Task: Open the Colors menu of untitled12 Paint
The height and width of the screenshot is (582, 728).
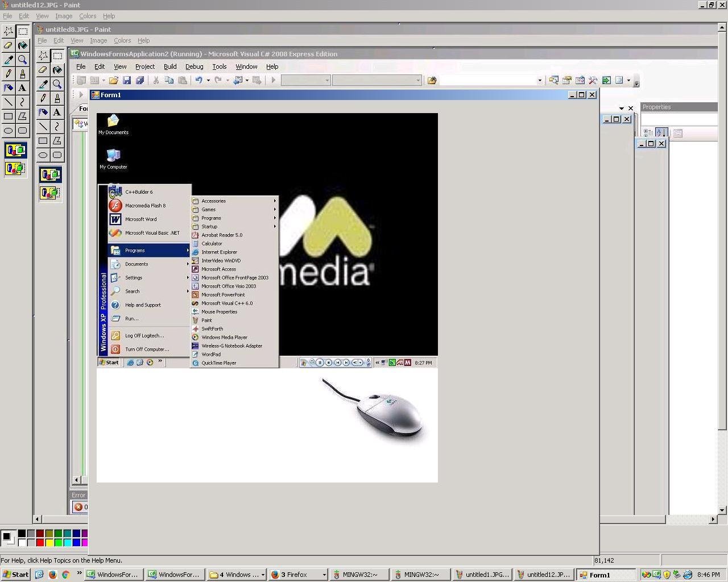Action: click(88, 16)
